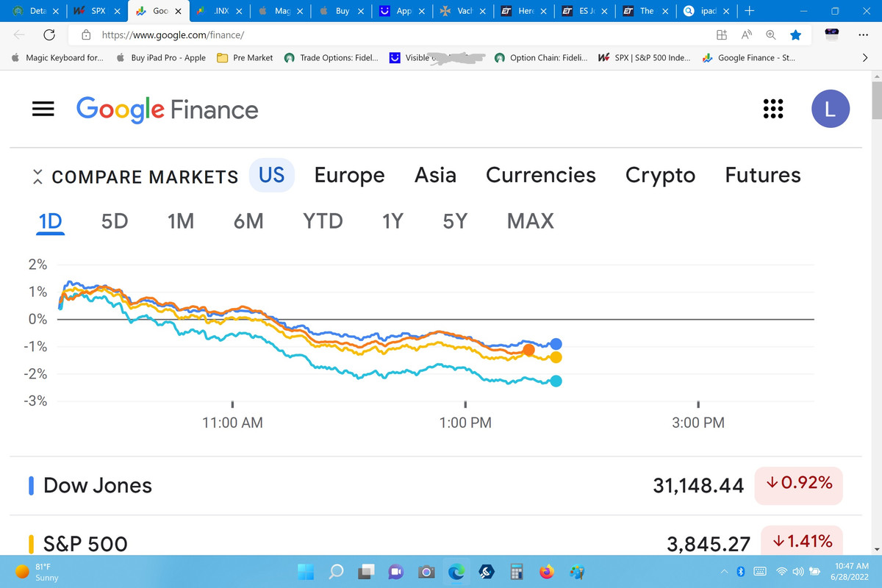Click the Read Aloud icon
Screen dimensions: 882x588
click(746, 35)
